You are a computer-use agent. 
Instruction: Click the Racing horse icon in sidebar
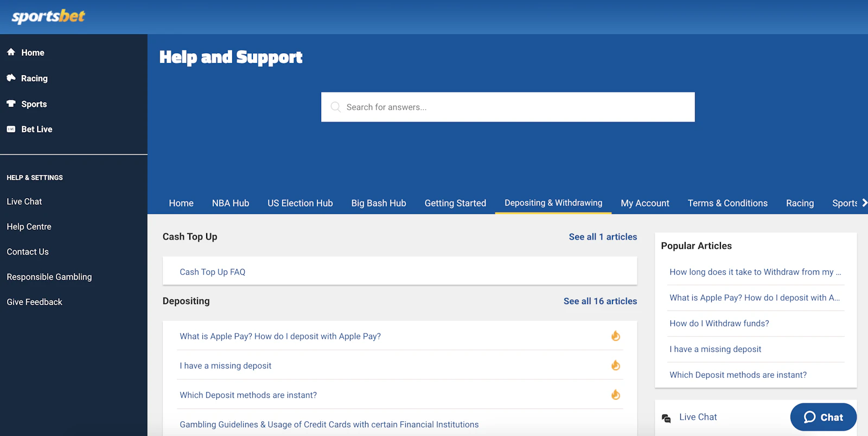point(11,78)
